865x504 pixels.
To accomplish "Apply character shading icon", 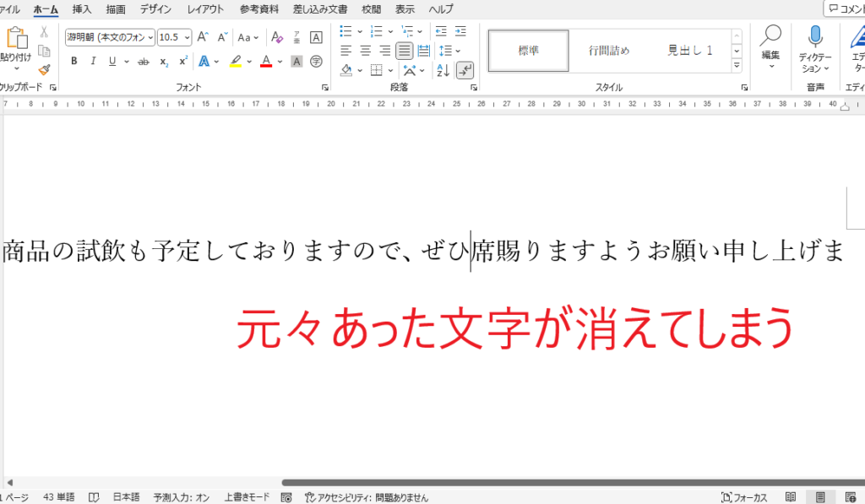I will click(x=296, y=62).
